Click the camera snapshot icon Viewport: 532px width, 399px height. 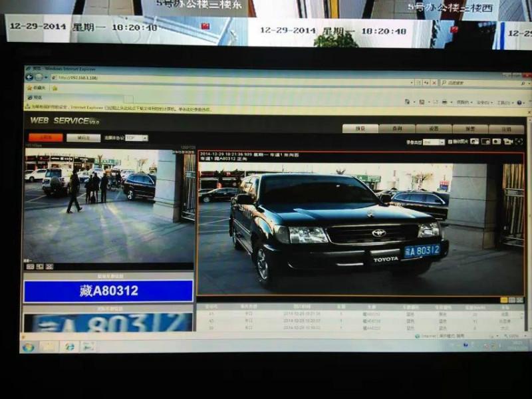click(496, 142)
